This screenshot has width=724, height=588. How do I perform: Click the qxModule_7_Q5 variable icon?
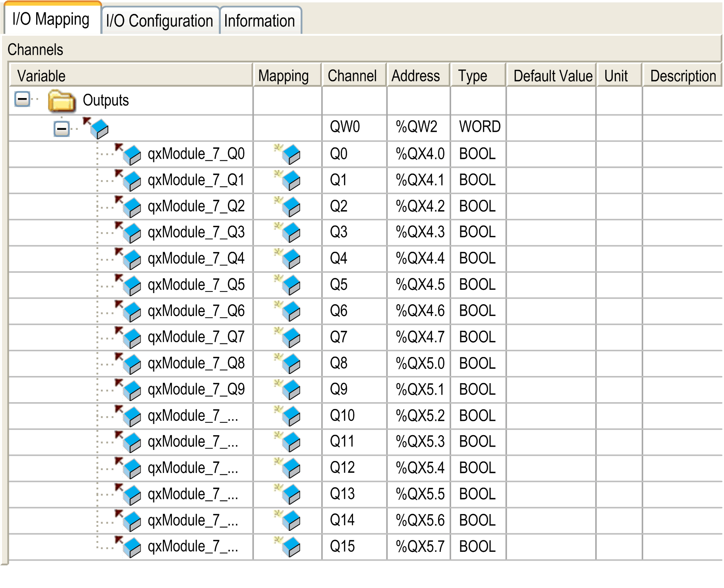tap(129, 285)
